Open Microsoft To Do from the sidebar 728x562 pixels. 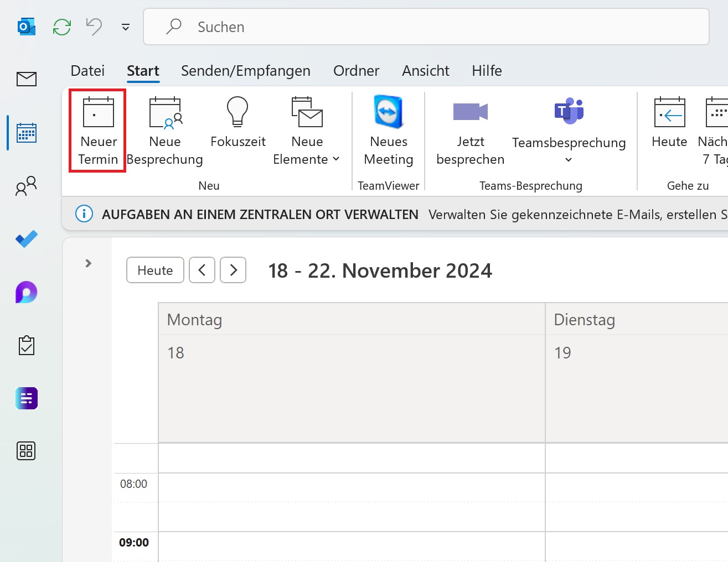click(26, 239)
